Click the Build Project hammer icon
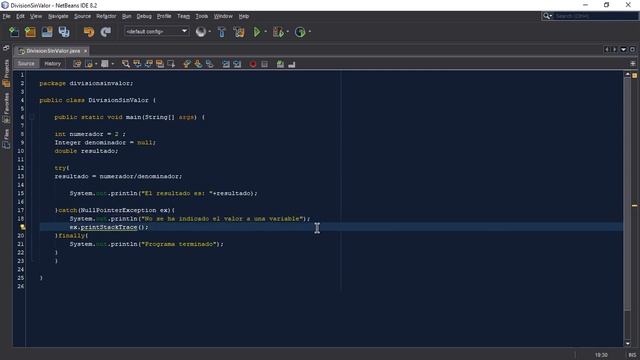Viewport: 640px width, 360px height. [x=222, y=32]
